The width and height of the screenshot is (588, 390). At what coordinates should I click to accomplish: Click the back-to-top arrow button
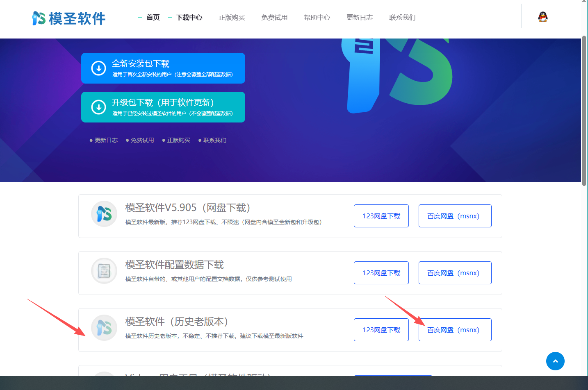[555, 361]
